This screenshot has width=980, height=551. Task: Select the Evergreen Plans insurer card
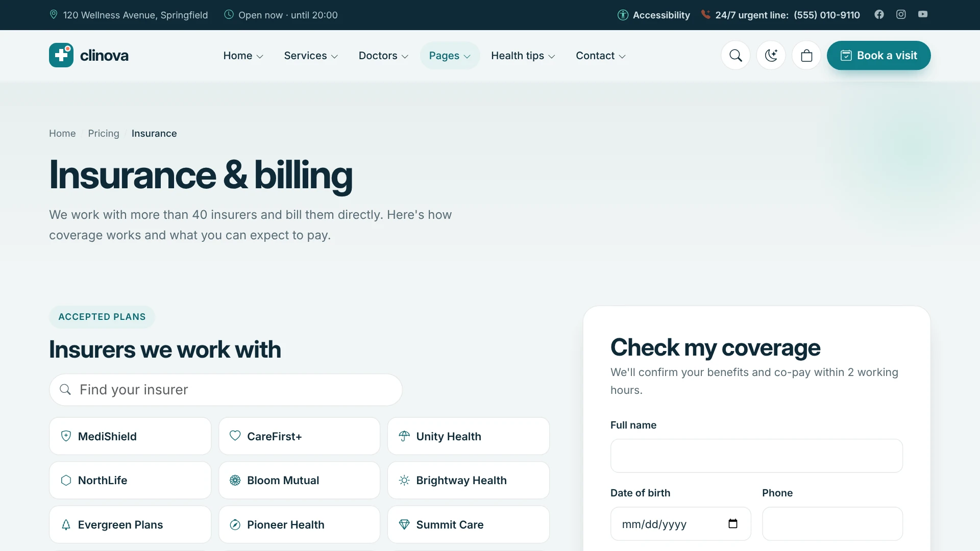click(130, 524)
